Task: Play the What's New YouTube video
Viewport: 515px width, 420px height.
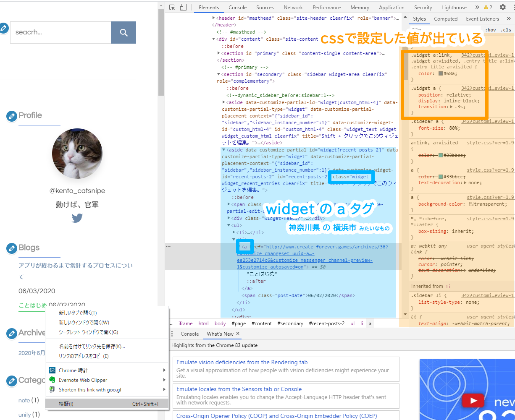Action: pos(473,401)
